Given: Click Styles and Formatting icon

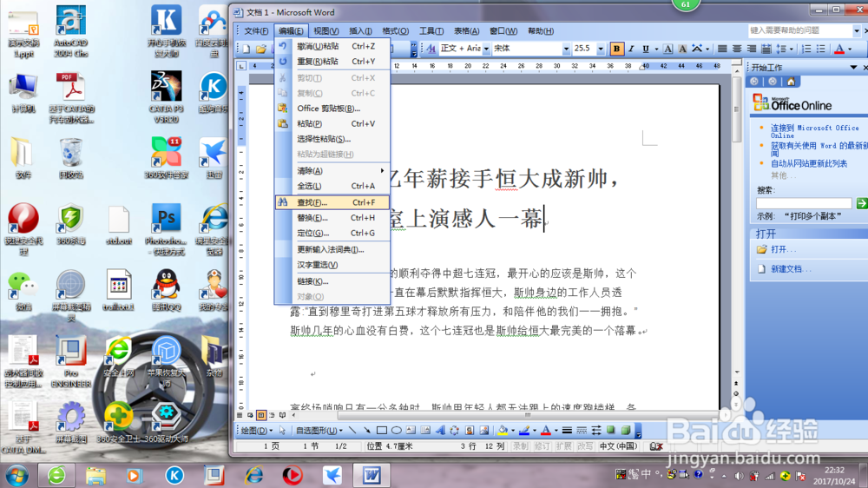Looking at the screenshot, I should [x=431, y=49].
